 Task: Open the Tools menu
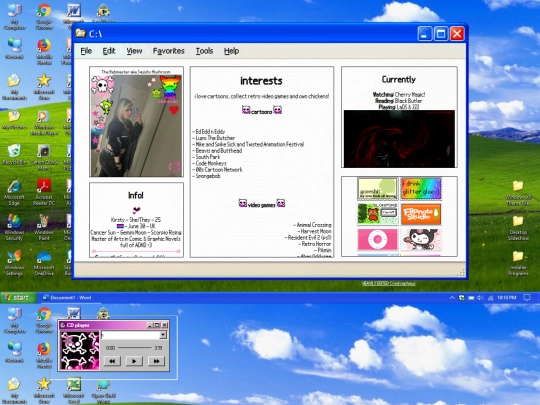click(204, 51)
